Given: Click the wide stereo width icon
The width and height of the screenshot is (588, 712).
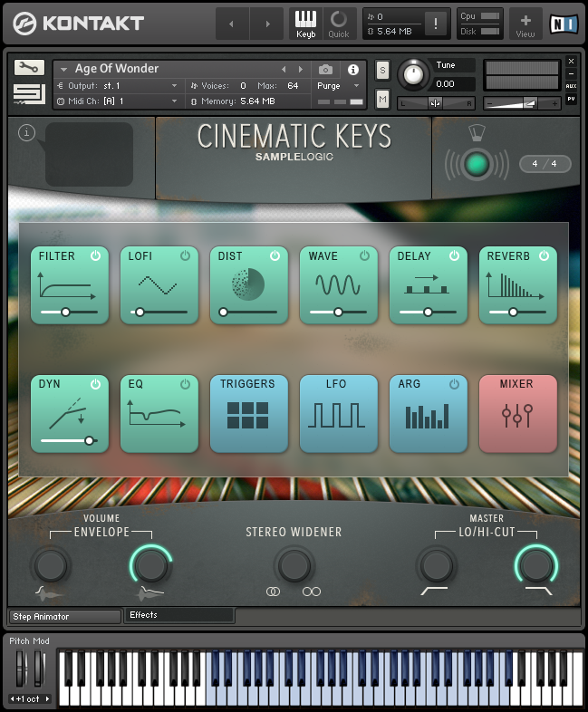Looking at the screenshot, I should [x=312, y=592].
